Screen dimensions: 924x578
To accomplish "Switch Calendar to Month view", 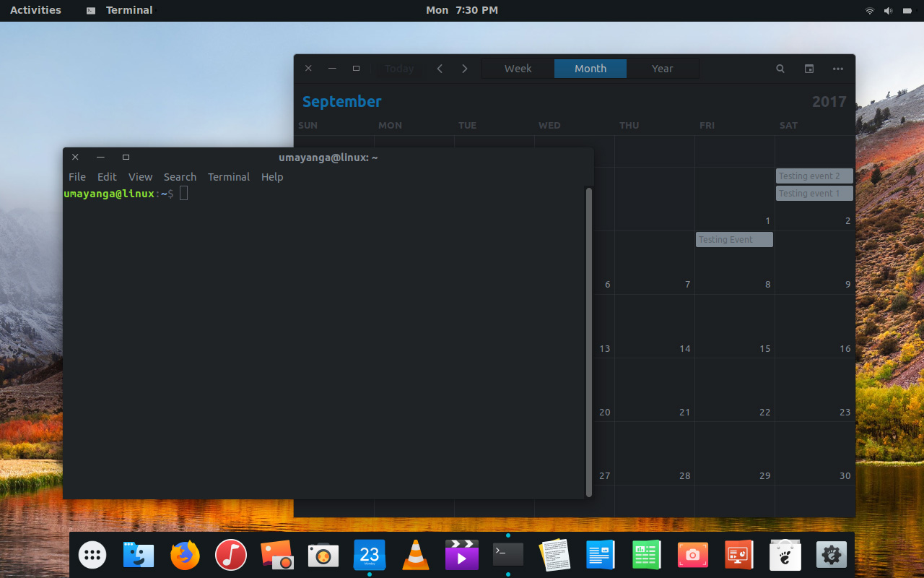I will 590,69.
